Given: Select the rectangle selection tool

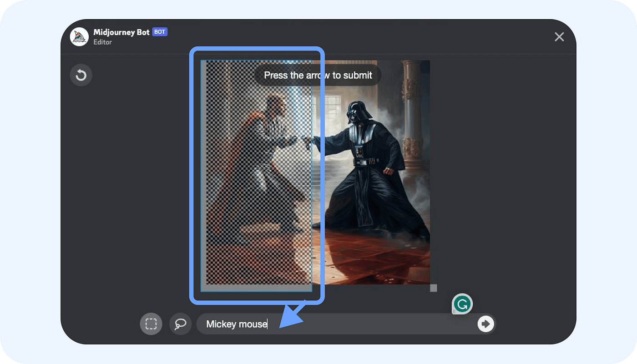Looking at the screenshot, I should (151, 324).
